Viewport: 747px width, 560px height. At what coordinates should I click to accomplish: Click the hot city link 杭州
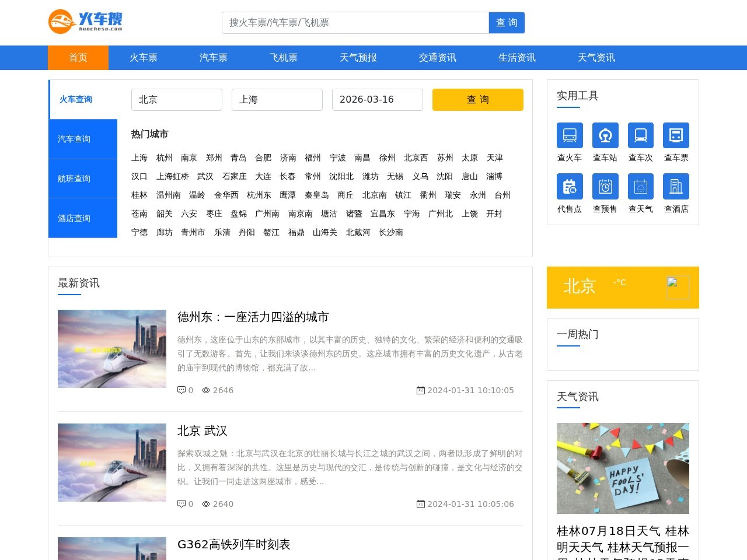(x=164, y=157)
